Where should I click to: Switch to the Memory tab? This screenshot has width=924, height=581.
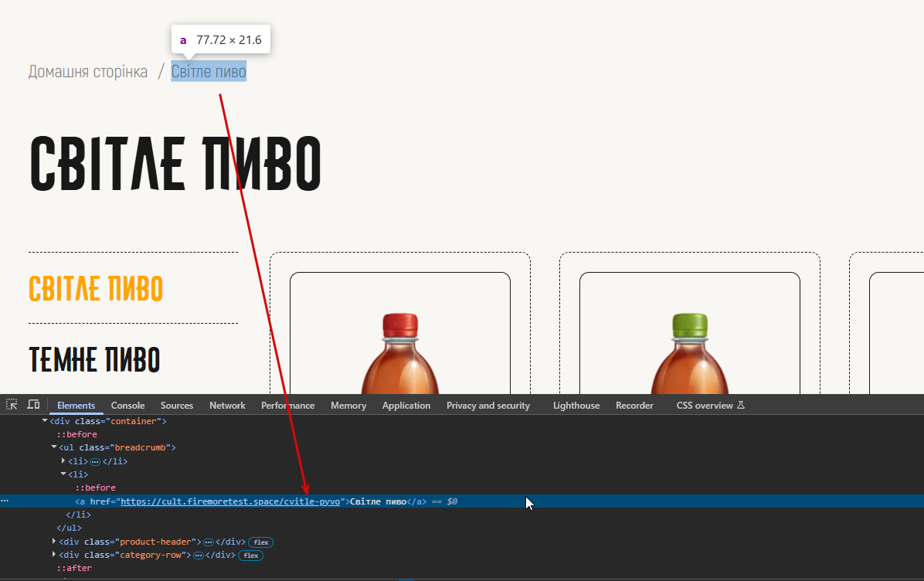click(348, 406)
